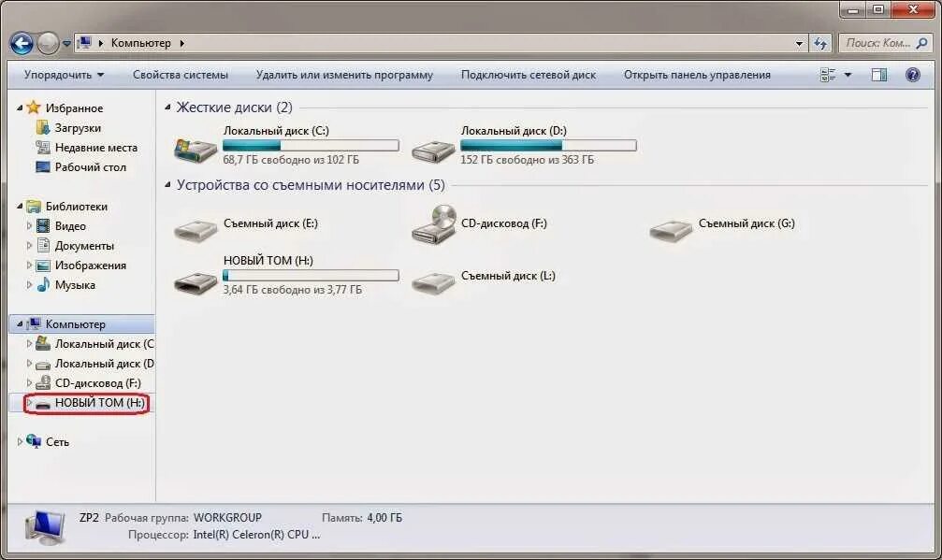Screen dimensions: 942x560
Task: Click the Forward navigation arrow button
Action: [48, 43]
